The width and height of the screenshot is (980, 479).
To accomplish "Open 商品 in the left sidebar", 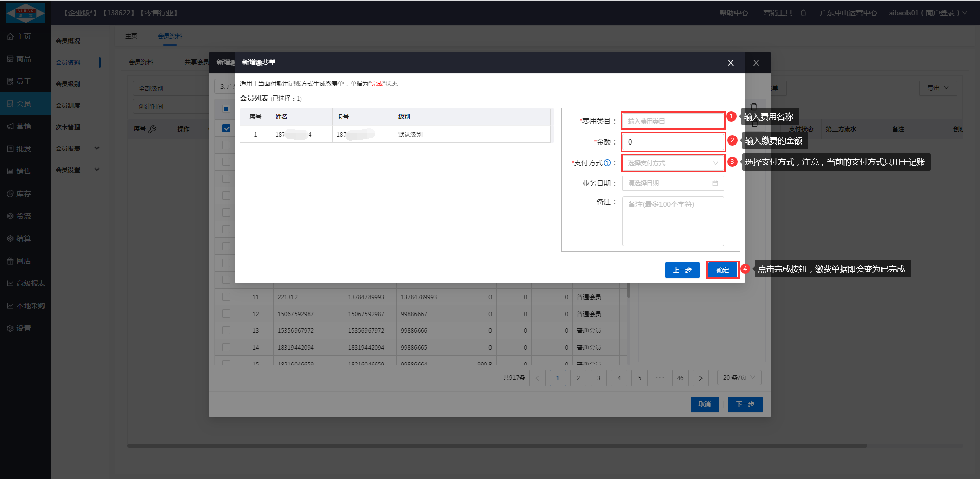I will tap(23, 59).
